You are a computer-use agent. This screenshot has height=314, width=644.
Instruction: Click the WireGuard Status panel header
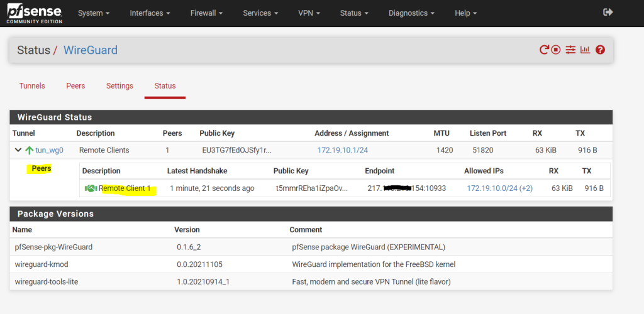tap(311, 117)
